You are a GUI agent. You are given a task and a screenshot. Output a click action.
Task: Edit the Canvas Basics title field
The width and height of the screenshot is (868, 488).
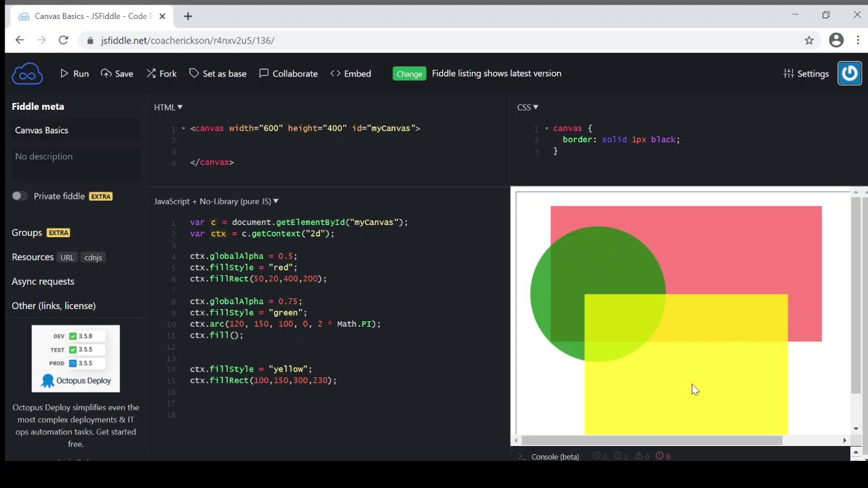pyautogui.click(x=76, y=130)
